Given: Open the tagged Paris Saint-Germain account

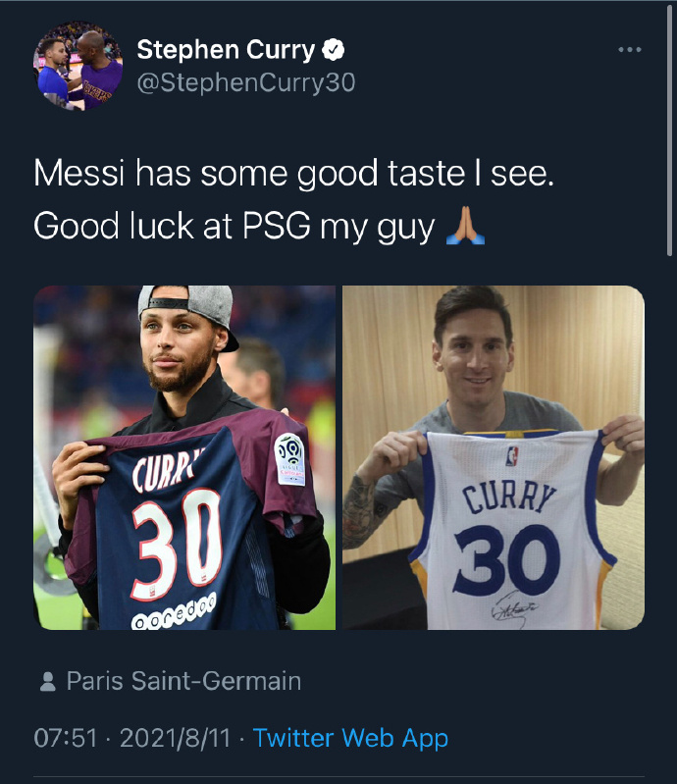Looking at the screenshot, I should coord(183,681).
